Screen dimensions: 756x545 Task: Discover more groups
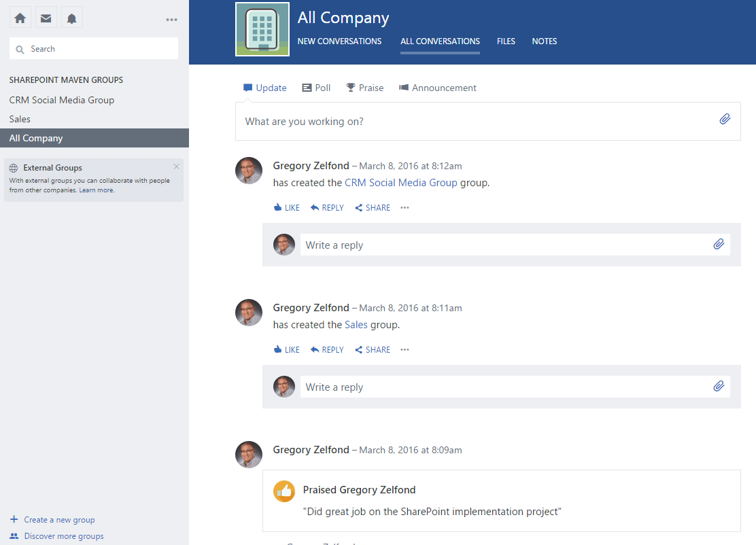[64, 536]
